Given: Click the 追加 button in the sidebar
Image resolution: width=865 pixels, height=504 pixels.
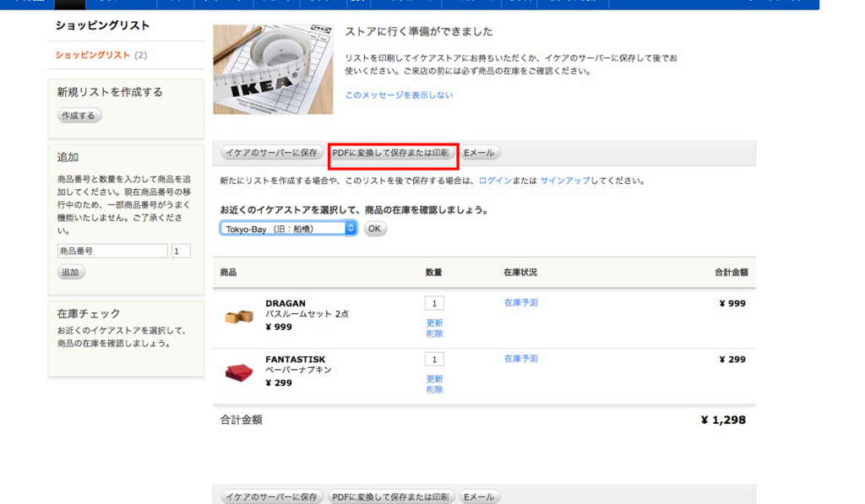Looking at the screenshot, I should pos(71,272).
